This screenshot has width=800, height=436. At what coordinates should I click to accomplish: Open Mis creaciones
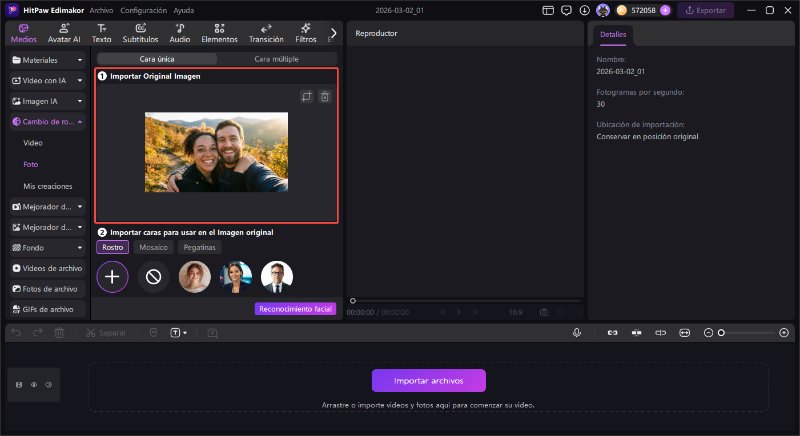pos(47,186)
